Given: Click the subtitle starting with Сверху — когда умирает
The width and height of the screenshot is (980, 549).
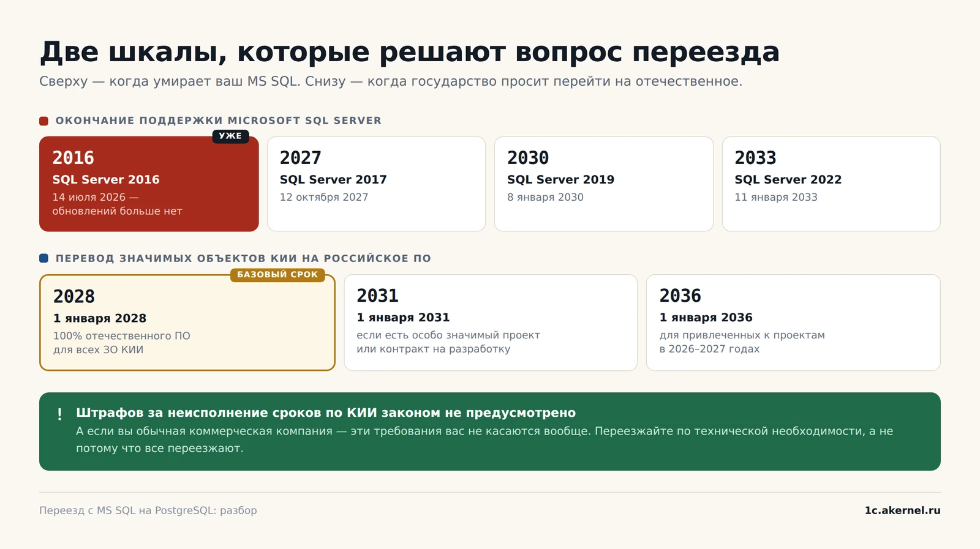Looking at the screenshot, I should pyautogui.click(x=391, y=81).
